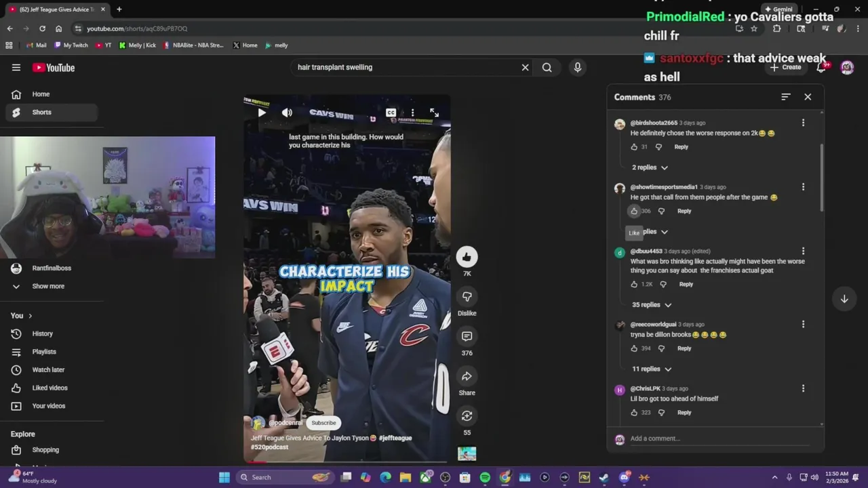Open Watch later in the sidebar

click(x=52, y=370)
